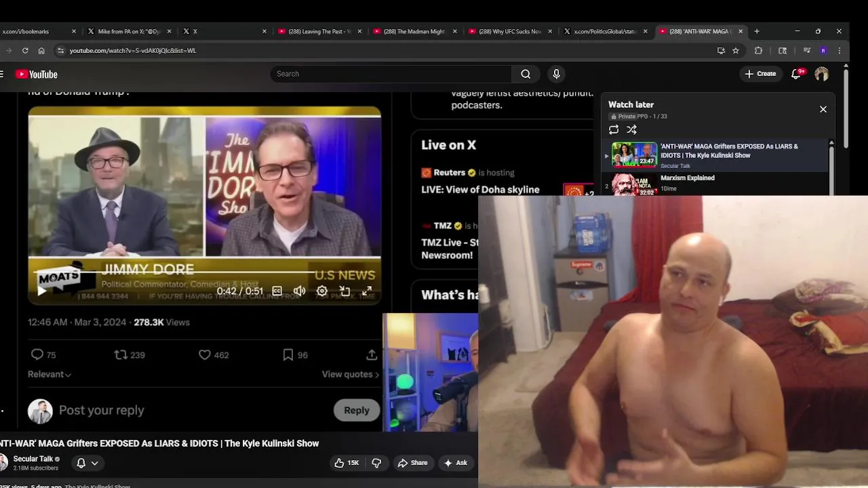
Task: Select the Marxism Explained playlist video
Action: tap(715, 183)
